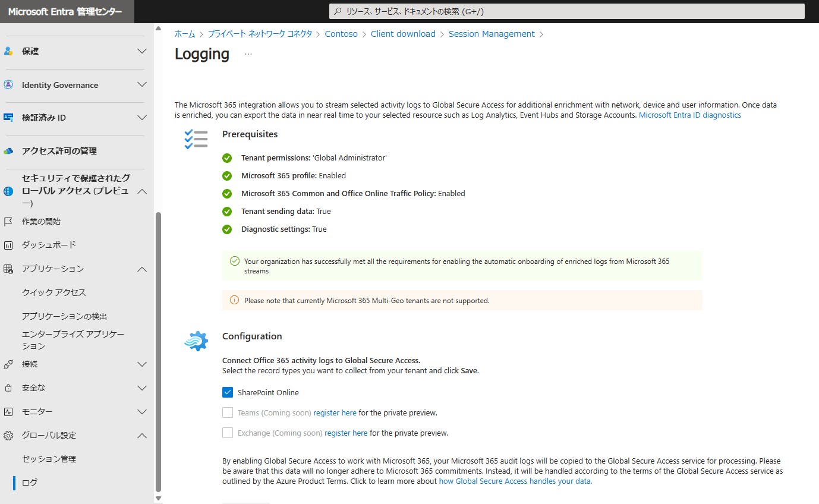Open the Microsoft Entra ID diagnostics link
This screenshot has width=819, height=504.
(690, 115)
